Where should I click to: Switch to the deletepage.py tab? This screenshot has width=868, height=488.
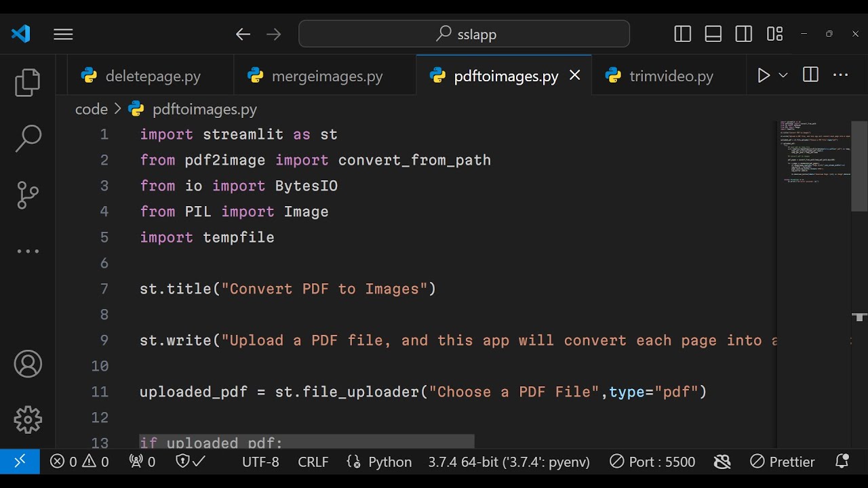point(151,76)
